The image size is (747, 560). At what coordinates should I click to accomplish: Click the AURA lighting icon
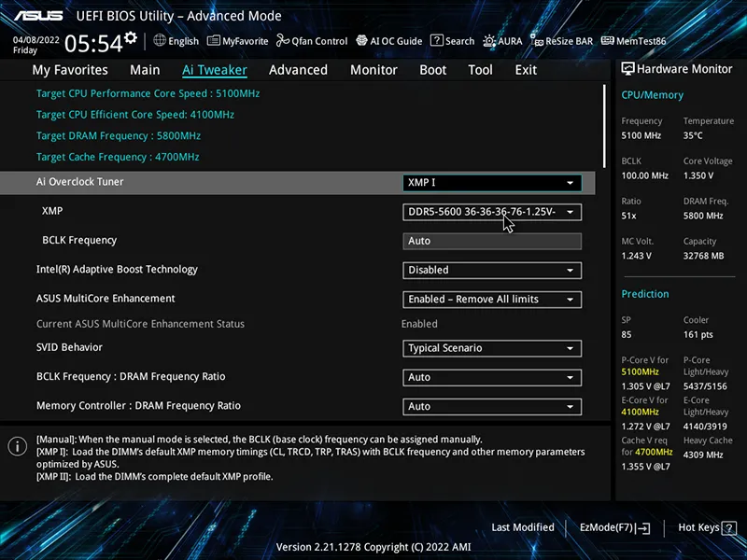(489, 41)
